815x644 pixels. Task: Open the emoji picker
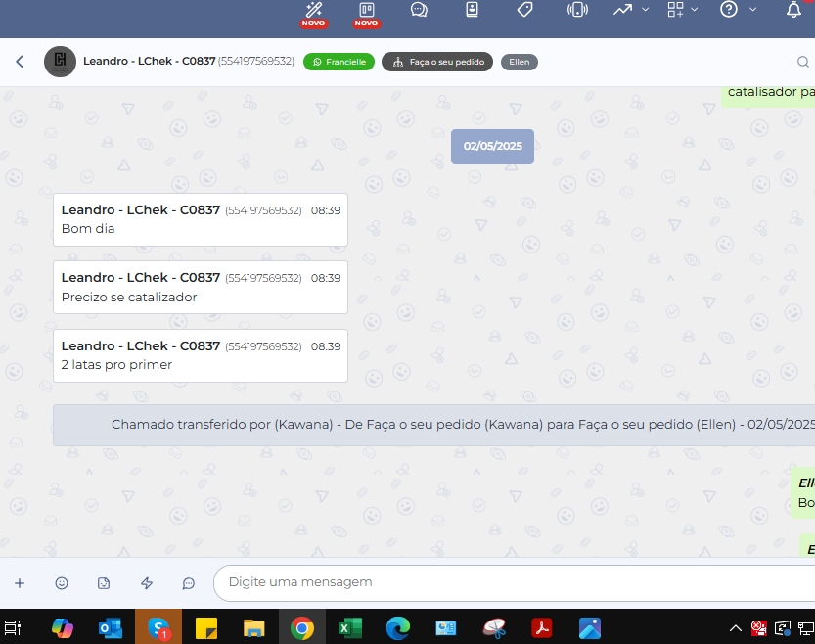click(x=62, y=583)
